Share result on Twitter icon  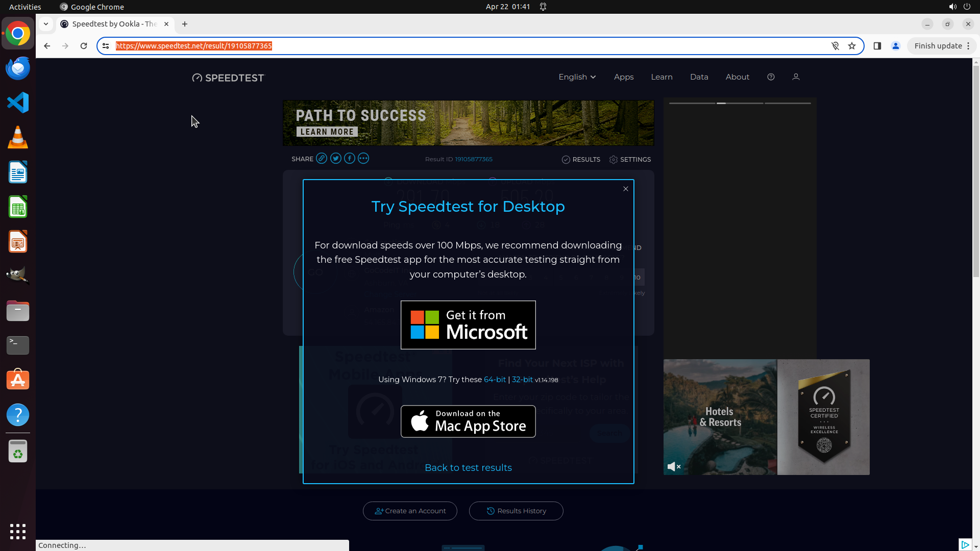335,159
